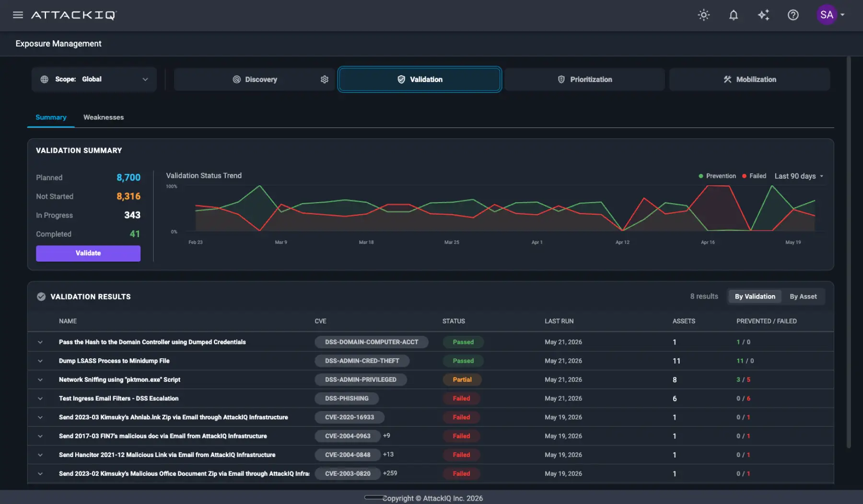Switch results view to By Asset
The height and width of the screenshot is (504, 863).
tap(803, 297)
